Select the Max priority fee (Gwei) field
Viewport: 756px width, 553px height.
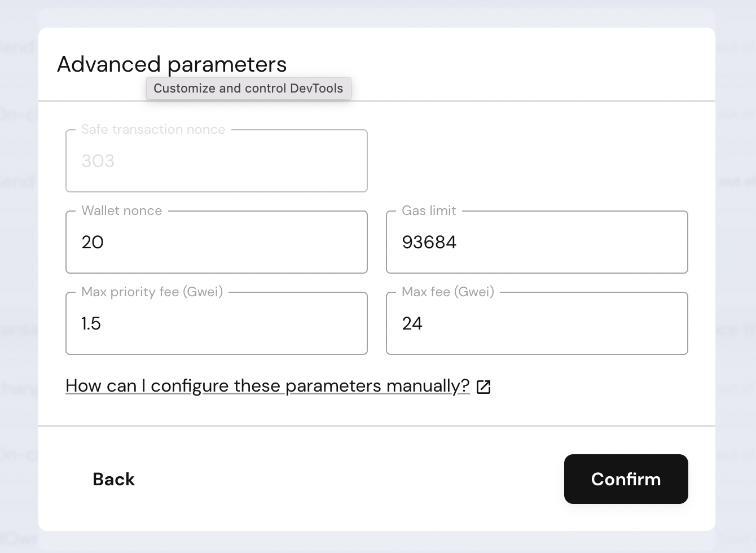click(x=217, y=323)
